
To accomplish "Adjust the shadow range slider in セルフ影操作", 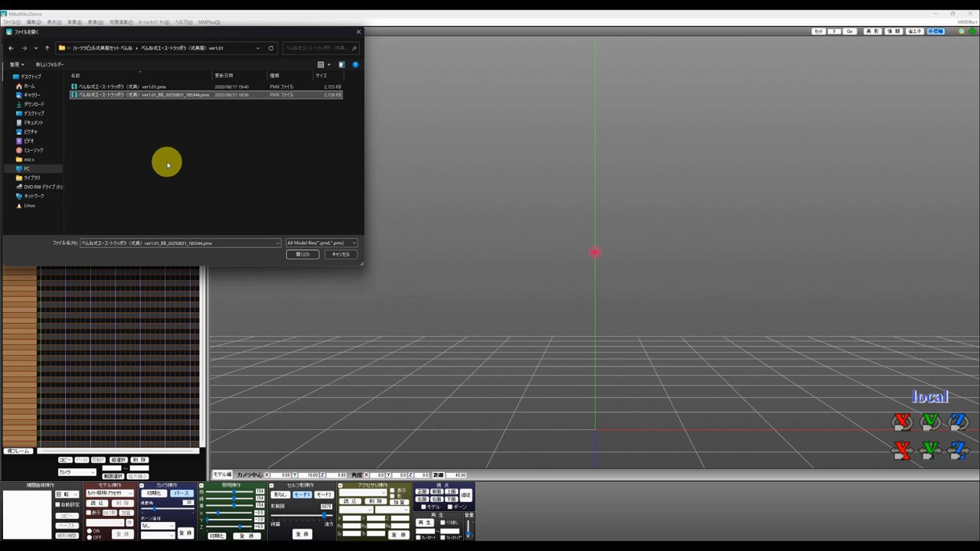I will (x=302, y=516).
